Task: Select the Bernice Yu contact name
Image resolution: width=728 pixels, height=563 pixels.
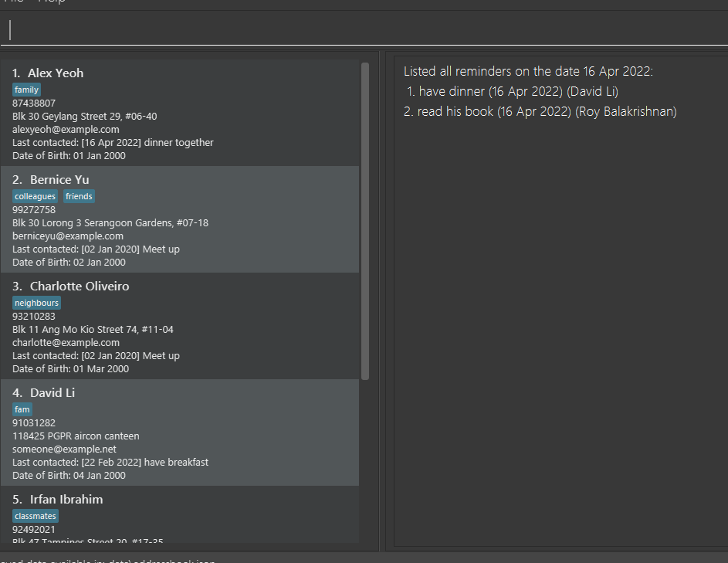Action: point(59,179)
